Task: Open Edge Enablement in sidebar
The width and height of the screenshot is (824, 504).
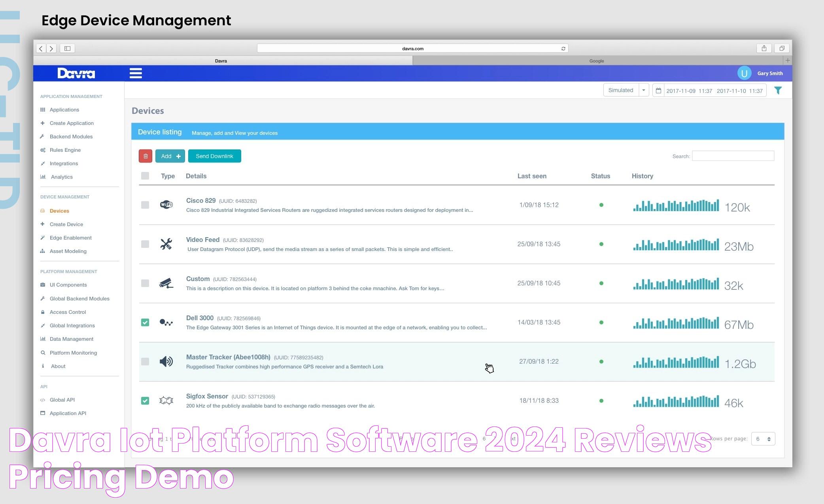Action: (x=71, y=238)
